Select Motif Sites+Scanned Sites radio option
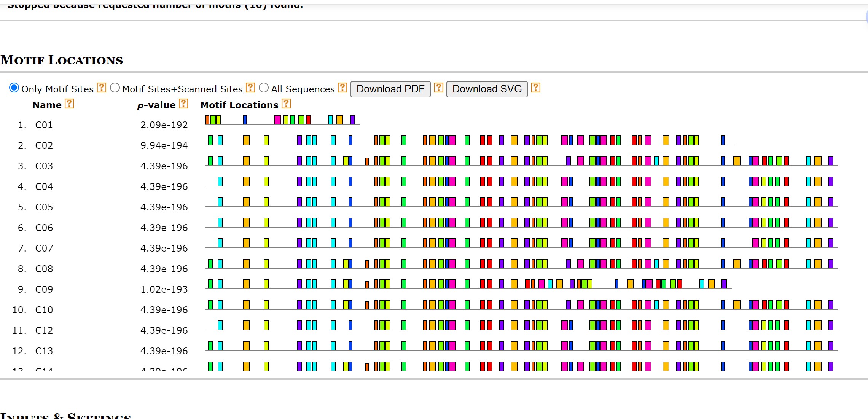868x419 pixels. (115, 88)
